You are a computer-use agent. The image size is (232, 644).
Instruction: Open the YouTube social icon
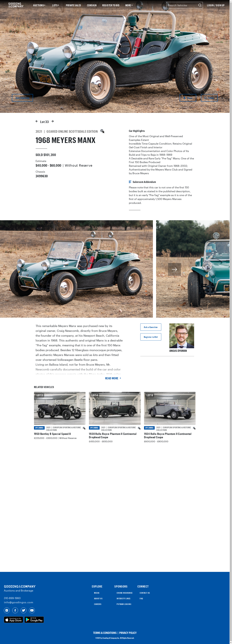(x=32, y=610)
